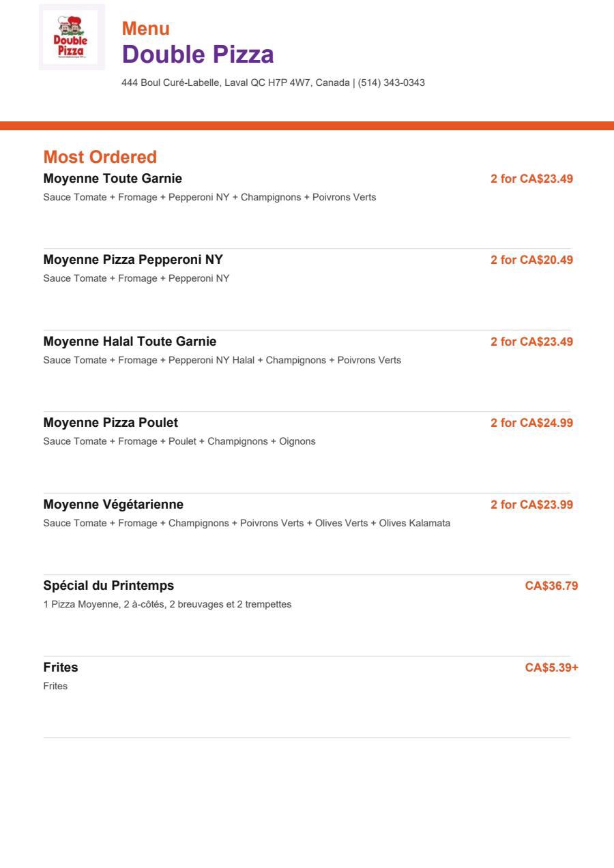
Task: Click the Moyenne Toute Garnie 2 for CA$23.49 price
Action: [x=532, y=179]
